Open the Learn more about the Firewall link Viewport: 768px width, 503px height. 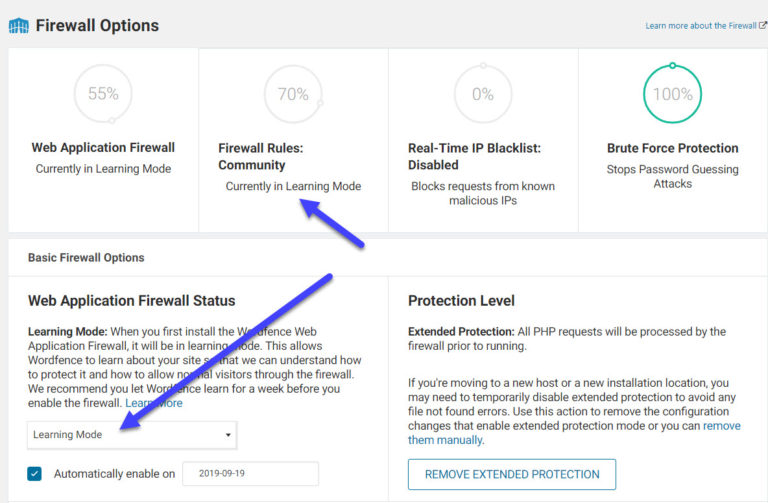700,25
